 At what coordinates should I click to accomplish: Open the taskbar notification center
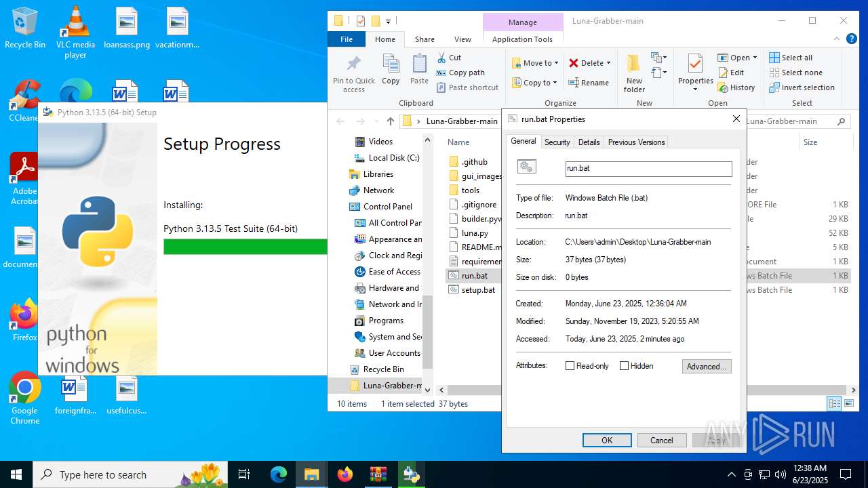point(846,474)
